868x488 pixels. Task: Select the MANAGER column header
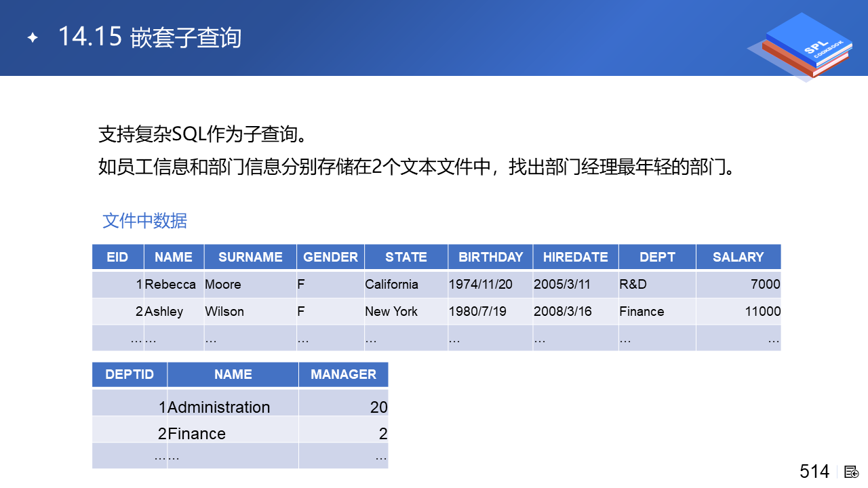[343, 374]
